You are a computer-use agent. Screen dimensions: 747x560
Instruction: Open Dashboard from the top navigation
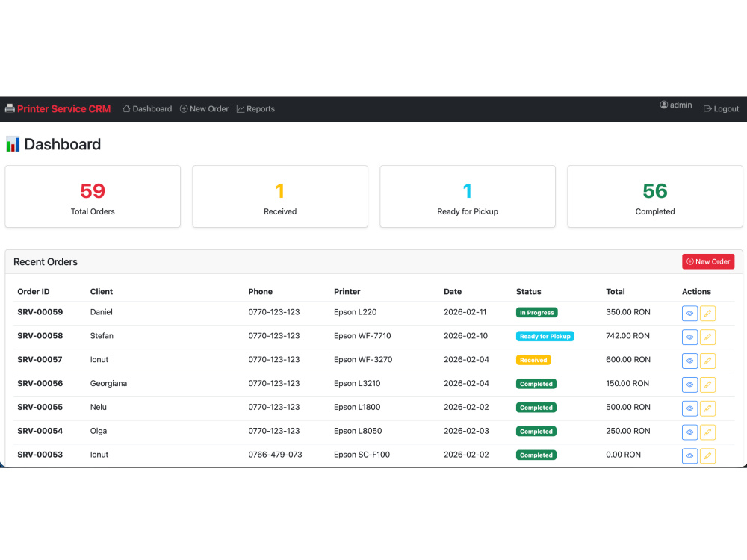pos(147,108)
